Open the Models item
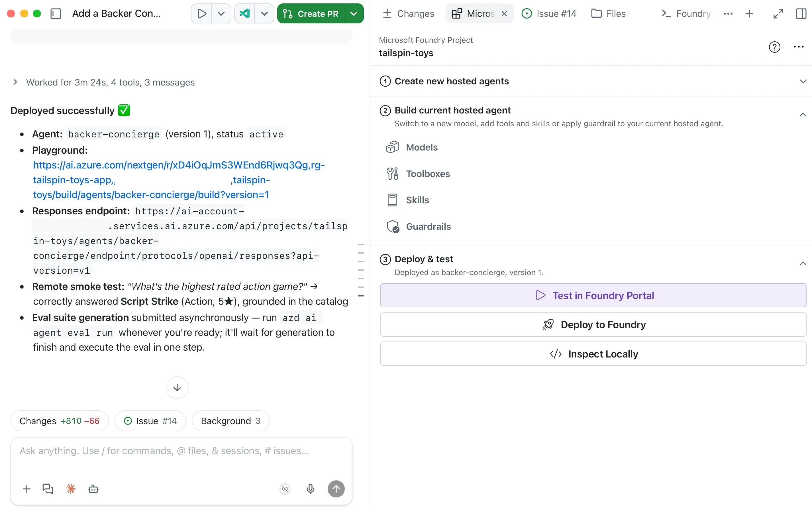This screenshot has width=812, height=508. 412,147
